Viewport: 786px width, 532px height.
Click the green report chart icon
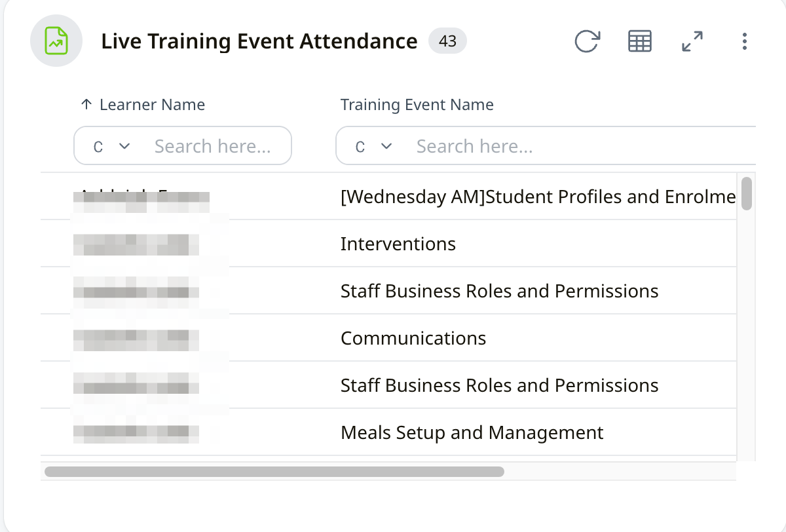[56, 41]
